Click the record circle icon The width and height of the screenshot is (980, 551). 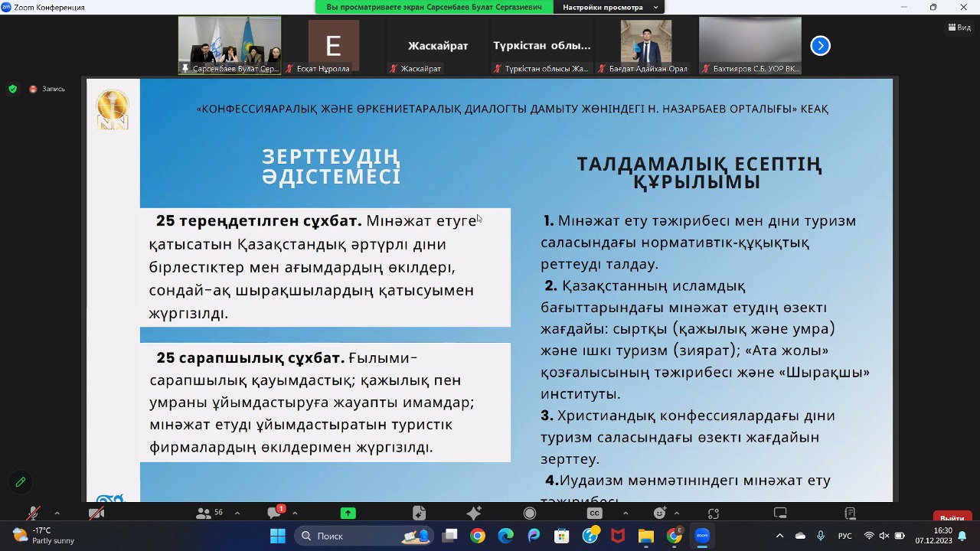530,513
